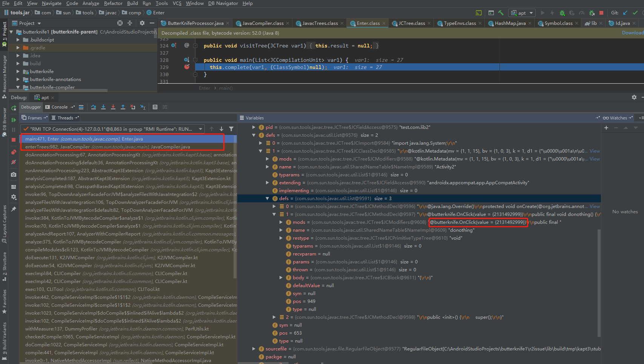Click the Build hammer icon in top toolbar
This screenshot has width=644, height=364.
click(x=501, y=13)
